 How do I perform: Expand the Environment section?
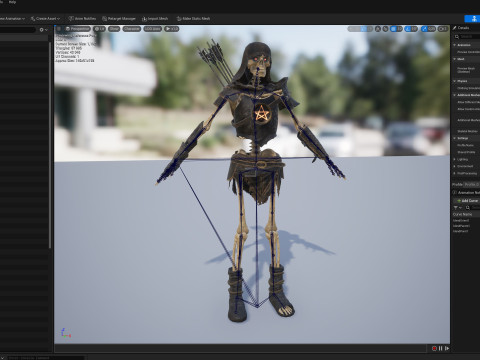455,166
